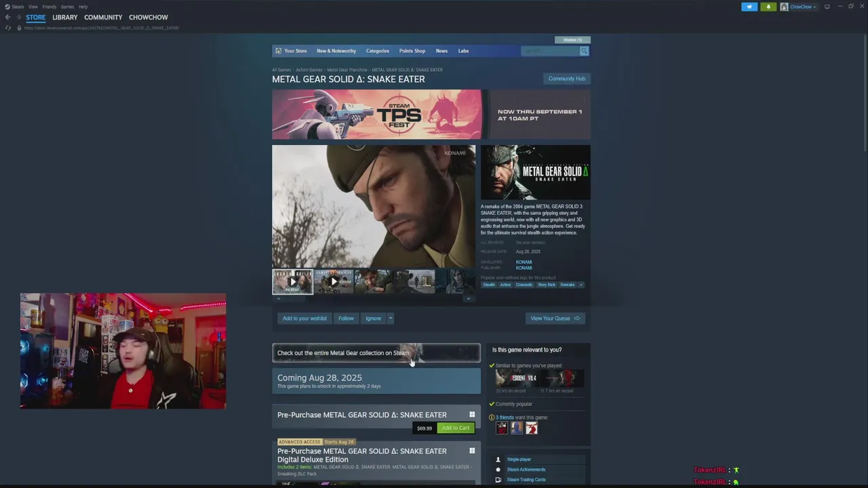
Task: Select the Action tag
Action: point(505,285)
